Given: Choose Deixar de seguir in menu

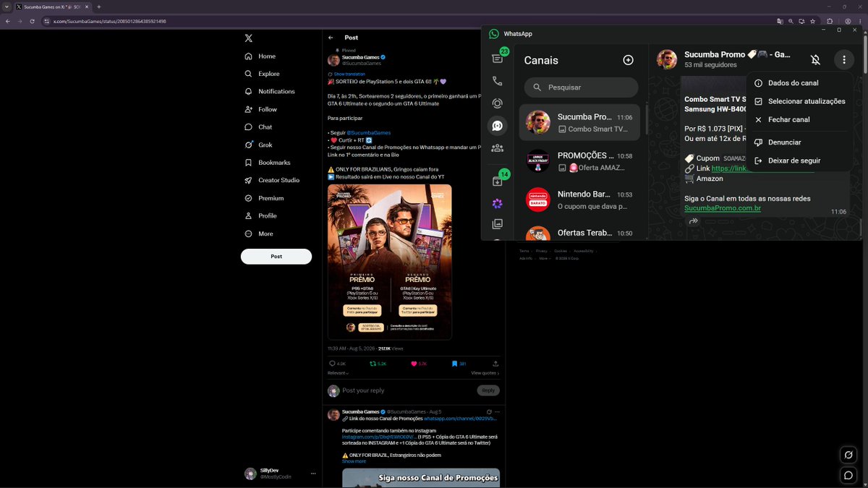Looking at the screenshot, I should (799, 160).
